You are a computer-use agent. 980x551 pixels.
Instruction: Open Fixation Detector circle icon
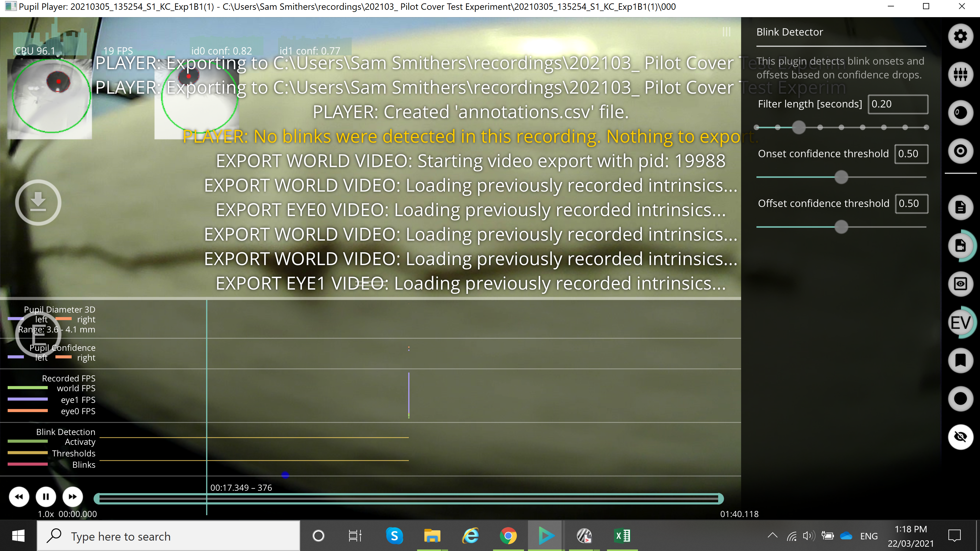(960, 399)
